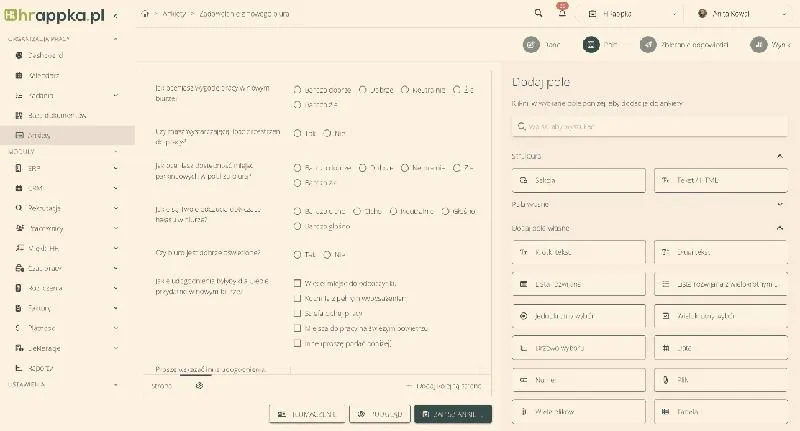Click the send icon for Zbieranie odpowiedzi
Viewport: 800px width, 431px height.
pyautogui.click(x=648, y=45)
